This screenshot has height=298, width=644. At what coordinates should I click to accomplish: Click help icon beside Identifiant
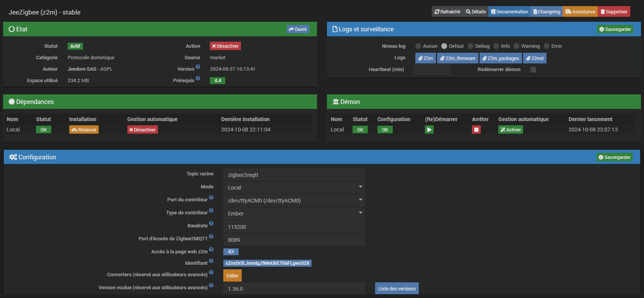pyautogui.click(x=211, y=261)
